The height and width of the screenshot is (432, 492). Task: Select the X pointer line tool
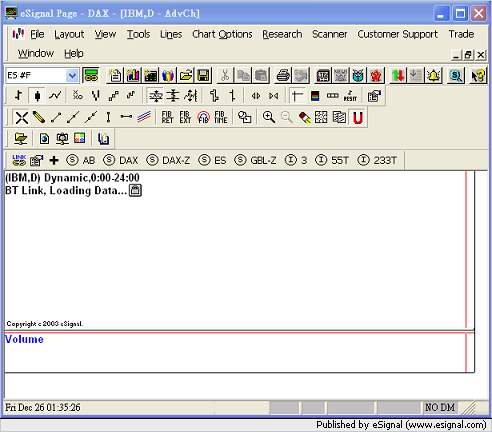tap(22, 117)
